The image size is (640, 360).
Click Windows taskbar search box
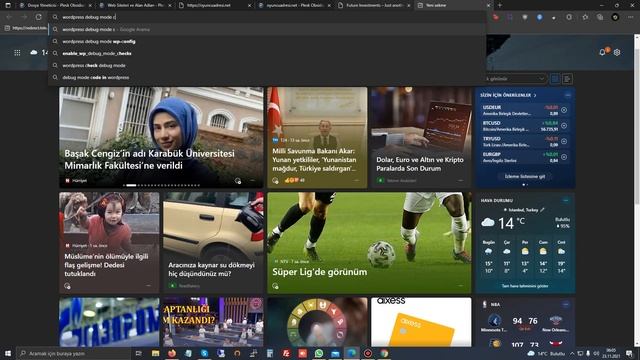(73, 353)
